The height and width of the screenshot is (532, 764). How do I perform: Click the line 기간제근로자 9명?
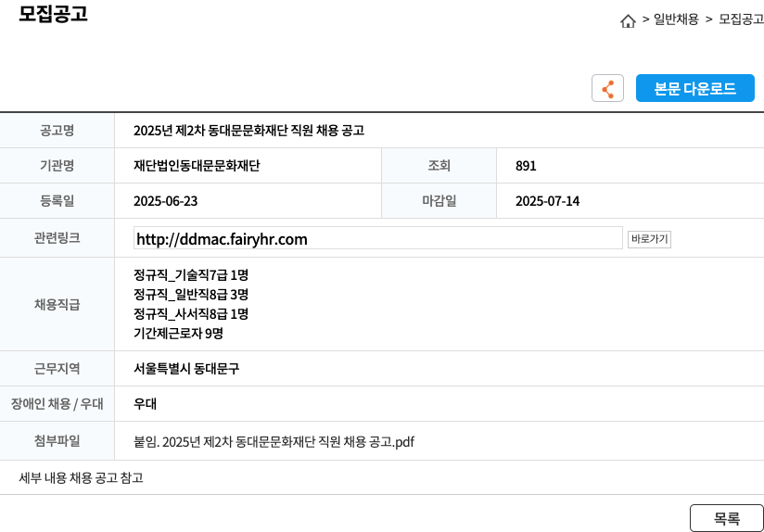[x=178, y=334]
